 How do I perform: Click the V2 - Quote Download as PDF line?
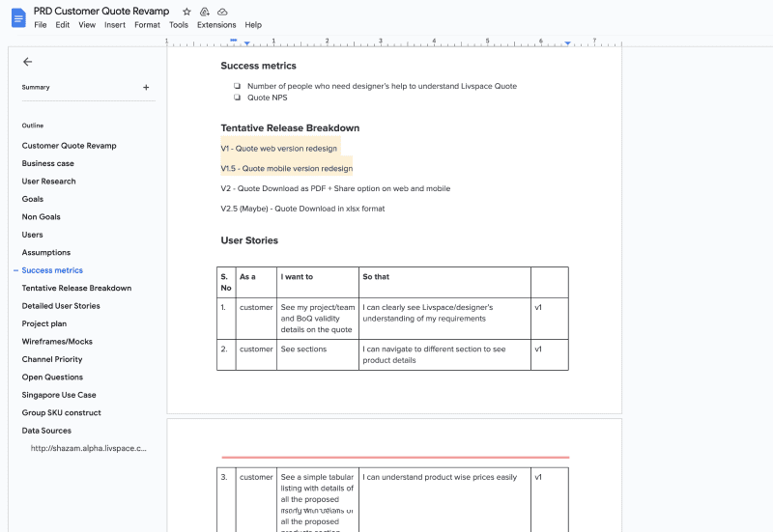click(335, 188)
